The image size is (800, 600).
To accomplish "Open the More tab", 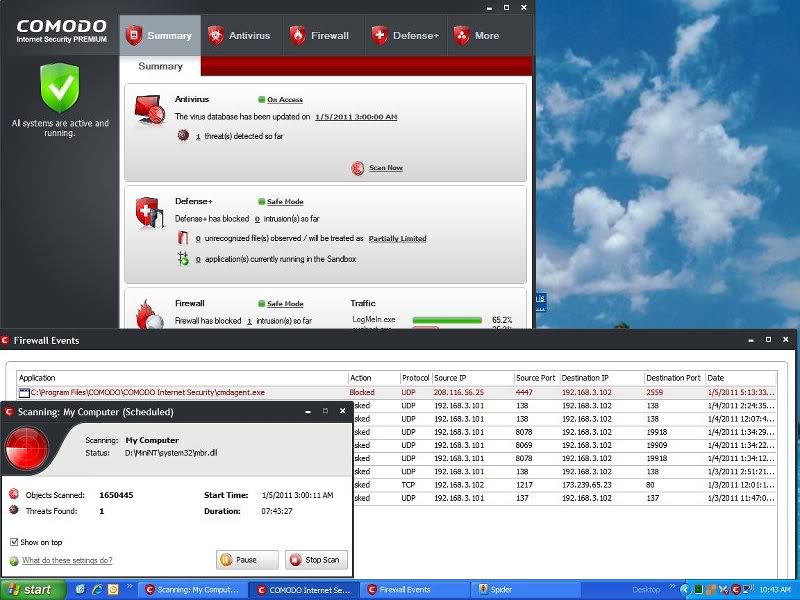I will coord(476,35).
